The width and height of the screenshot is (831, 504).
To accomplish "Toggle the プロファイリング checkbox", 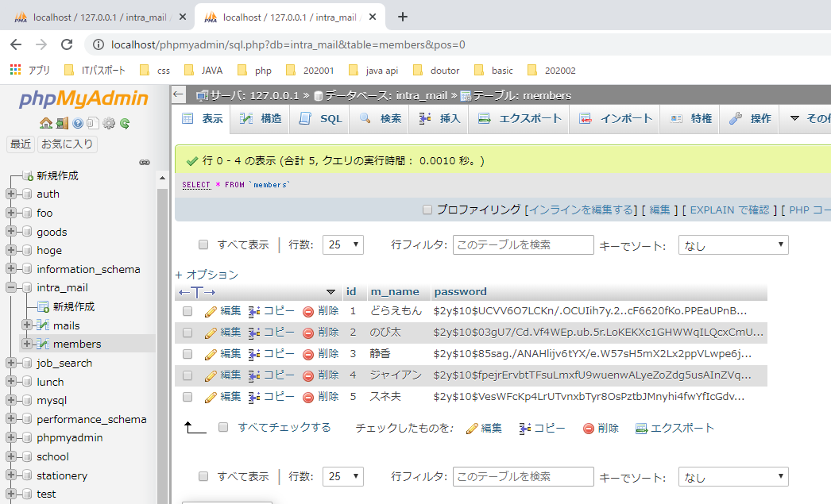I will point(427,210).
